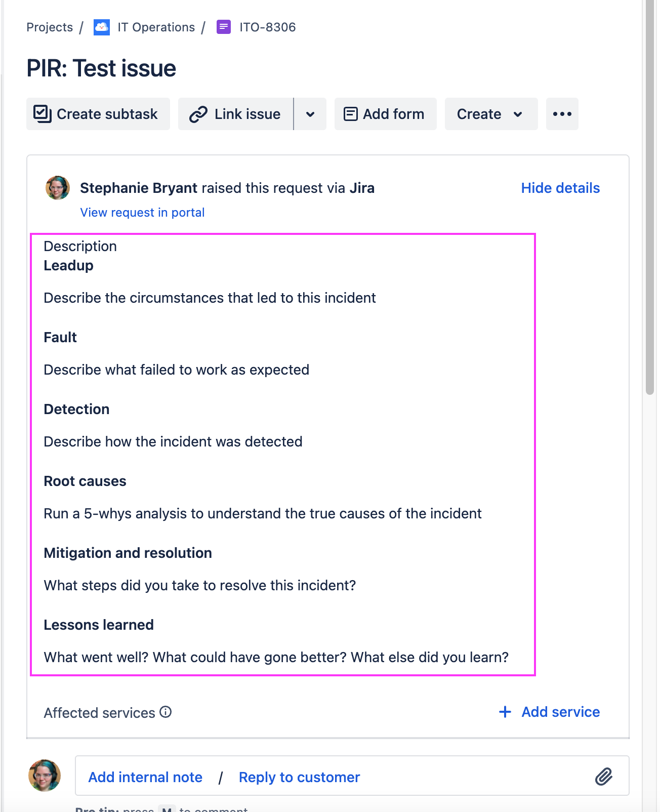Click Stephanie Bryant's reporter avatar
Image resolution: width=660 pixels, height=812 pixels.
coord(58,188)
